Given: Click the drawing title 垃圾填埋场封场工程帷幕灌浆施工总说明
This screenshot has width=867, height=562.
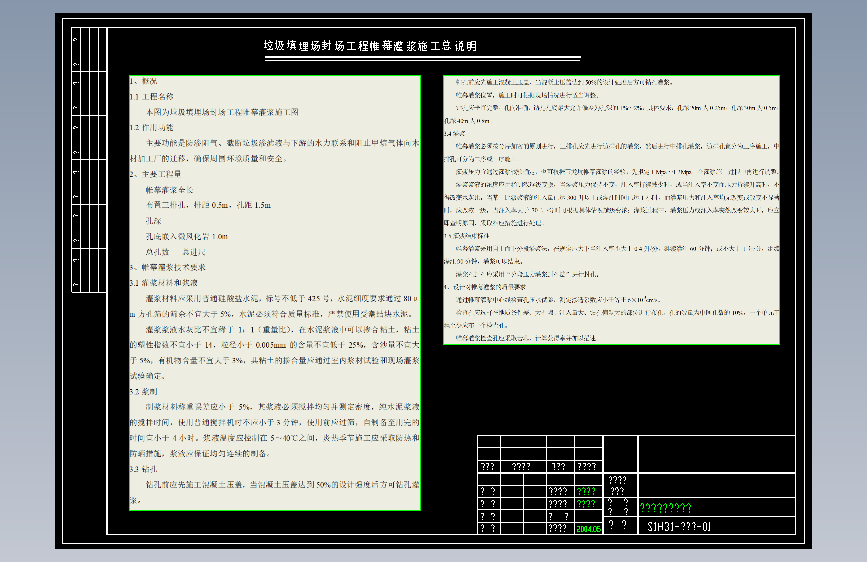Looking at the screenshot, I should pyautogui.click(x=370, y=46).
